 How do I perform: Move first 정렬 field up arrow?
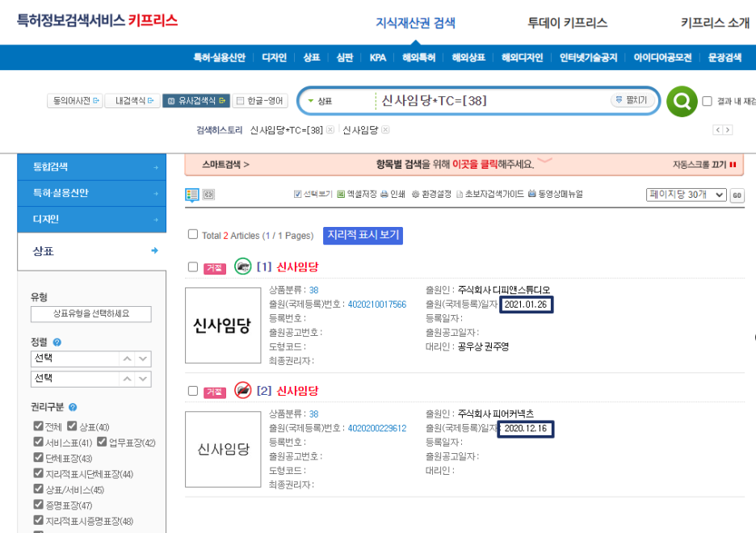tap(127, 359)
